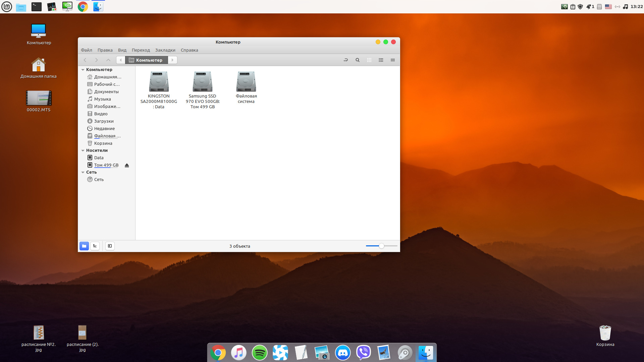This screenshot has height=362, width=644.
Task: Collapse the Сеть sidebar section
Action: tap(83, 172)
